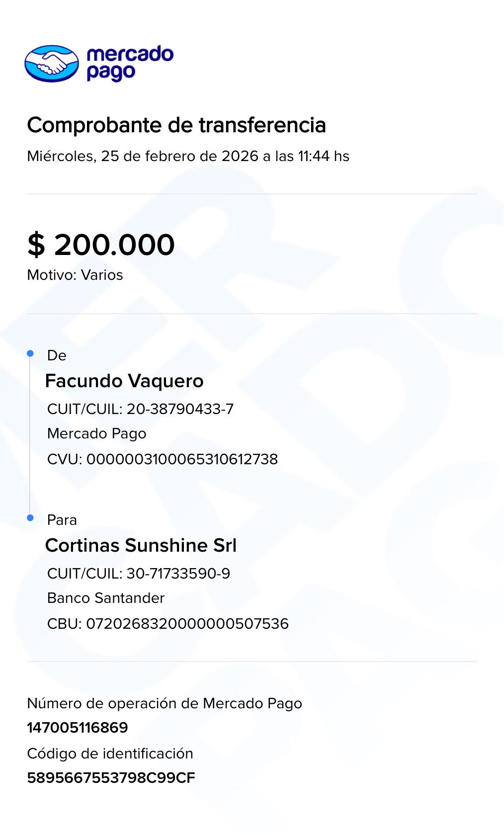Screen dimensions: 504x835
Task: Click the Número de operación label
Action: coord(165,703)
